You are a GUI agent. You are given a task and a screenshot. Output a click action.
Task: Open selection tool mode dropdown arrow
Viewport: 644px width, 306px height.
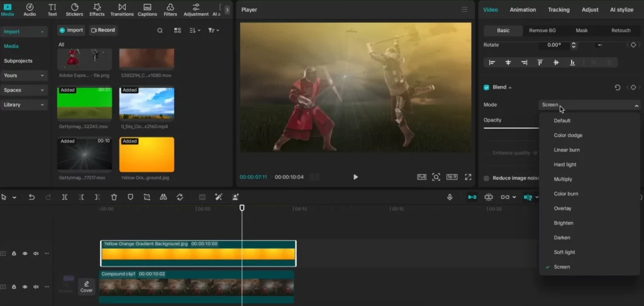pyautogui.click(x=14, y=197)
